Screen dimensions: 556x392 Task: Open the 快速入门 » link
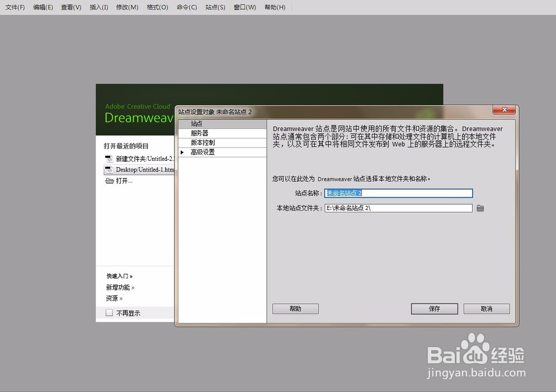pos(120,276)
